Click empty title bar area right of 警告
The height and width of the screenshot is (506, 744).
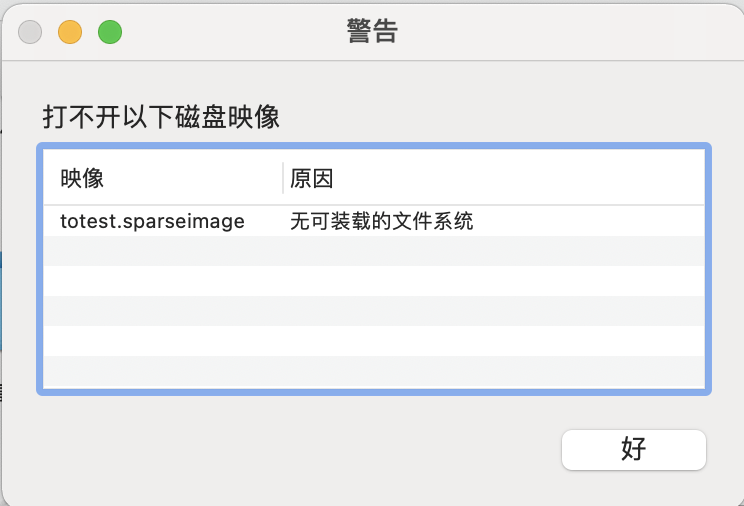point(560,32)
